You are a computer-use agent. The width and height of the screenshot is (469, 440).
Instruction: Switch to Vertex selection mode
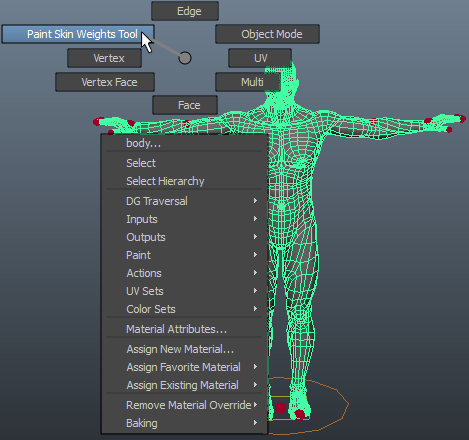[x=104, y=58]
